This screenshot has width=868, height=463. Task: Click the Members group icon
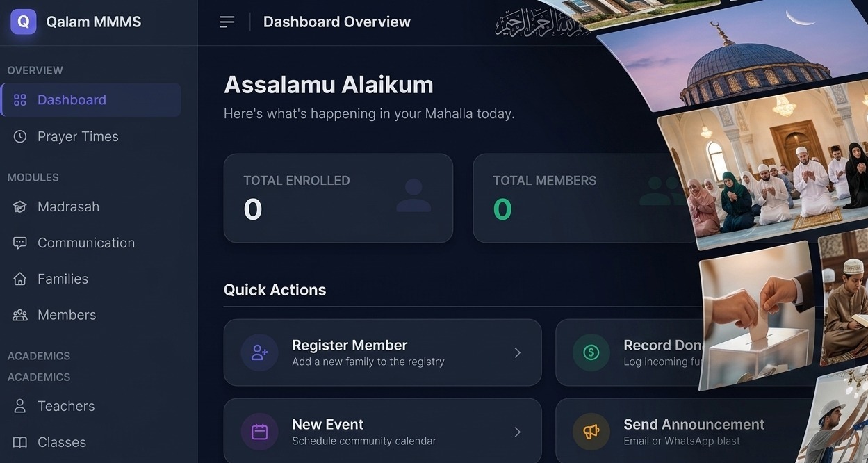pos(20,315)
